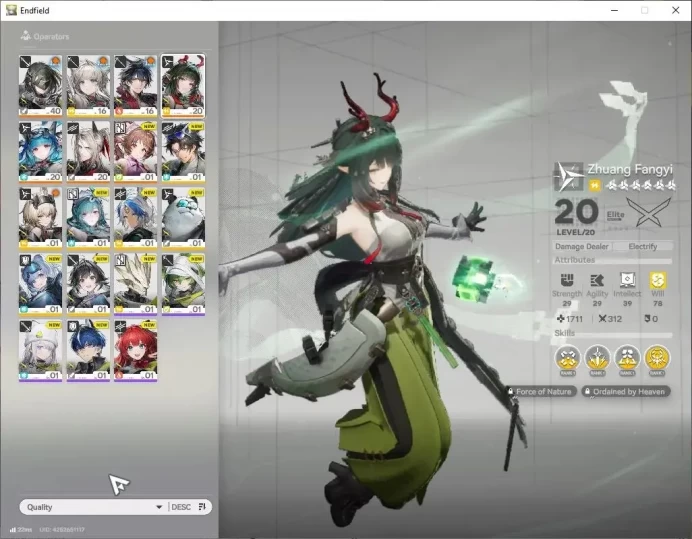Toggle the DESC sort order button
Viewport: 692px width, 539px height.
click(x=190, y=507)
